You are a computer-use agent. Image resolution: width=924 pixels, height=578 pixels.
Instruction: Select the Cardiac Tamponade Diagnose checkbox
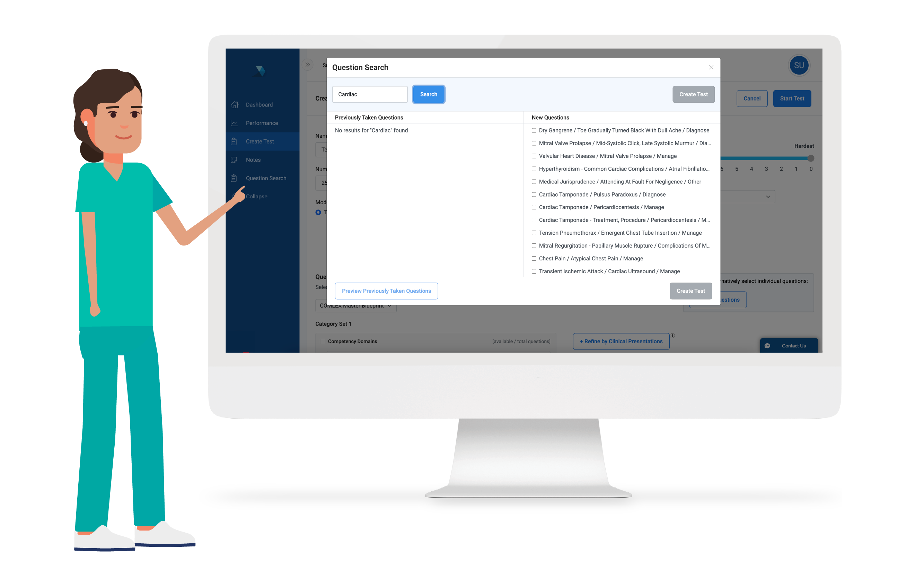pos(534,195)
